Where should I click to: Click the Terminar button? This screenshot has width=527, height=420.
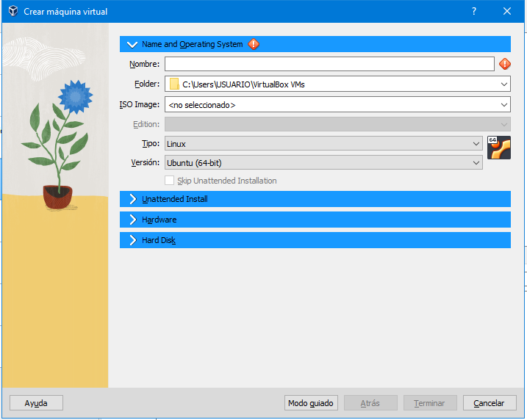pyautogui.click(x=430, y=403)
